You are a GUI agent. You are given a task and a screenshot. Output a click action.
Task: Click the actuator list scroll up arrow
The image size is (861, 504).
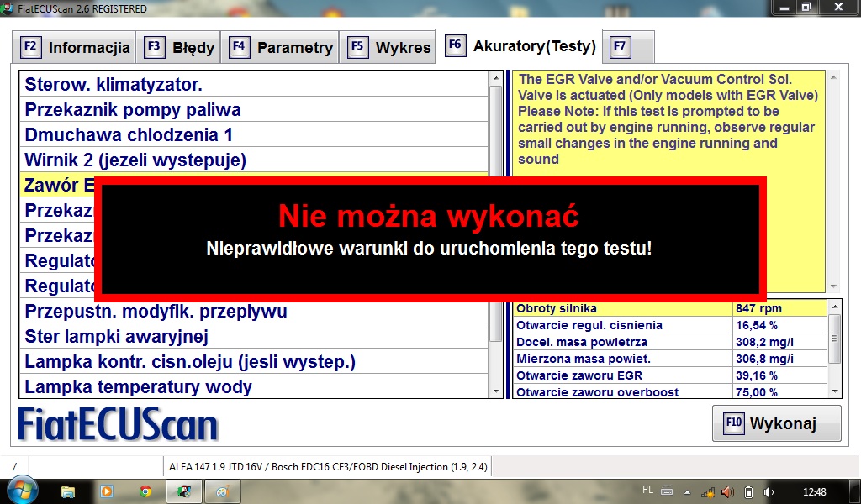(496, 78)
